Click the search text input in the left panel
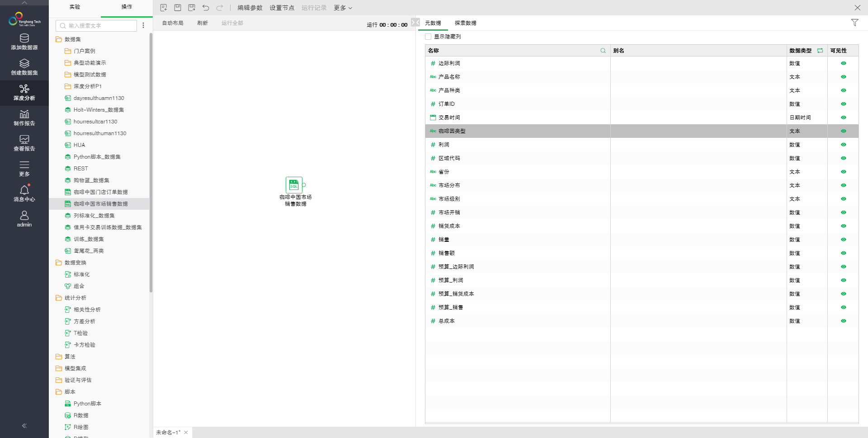Screen dimensions: 868x438 click(x=96, y=26)
